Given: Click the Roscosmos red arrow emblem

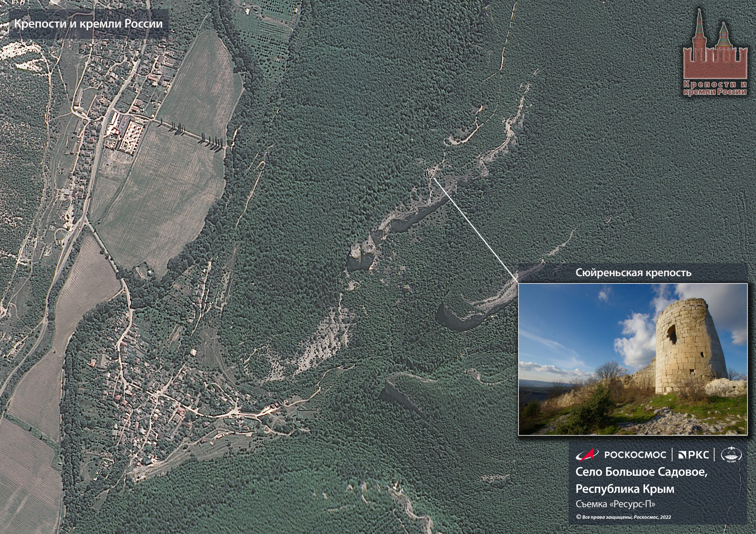Looking at the screenshot, I should pyautogui.click(x=589, y=454).
